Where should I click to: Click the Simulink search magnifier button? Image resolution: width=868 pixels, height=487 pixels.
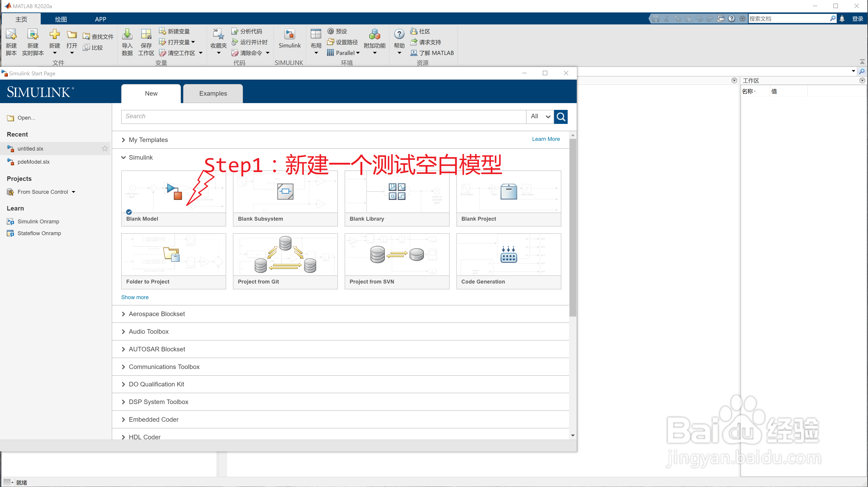click(561, 116)
